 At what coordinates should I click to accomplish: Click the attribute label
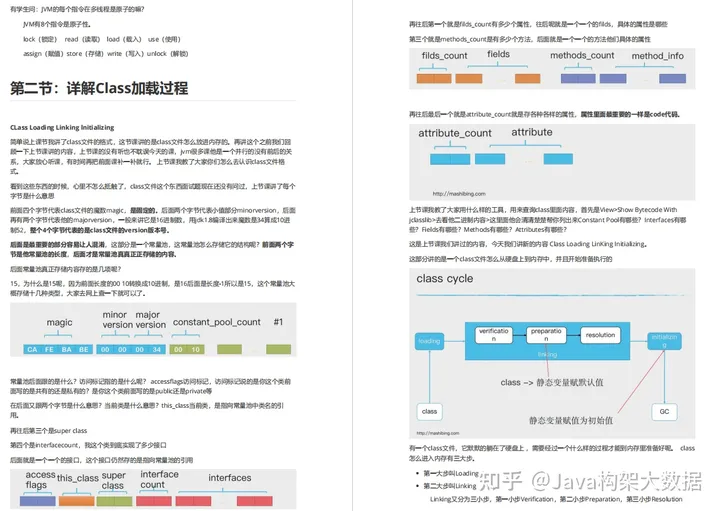(x=532, y=132)
